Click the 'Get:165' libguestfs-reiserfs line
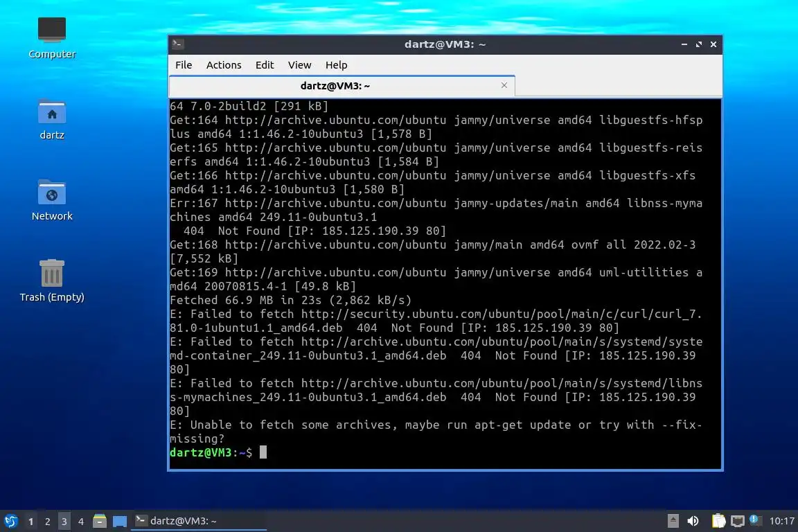The width and height of the screenshot is (798, 532). pyautogui.click(x=436, y=154)
